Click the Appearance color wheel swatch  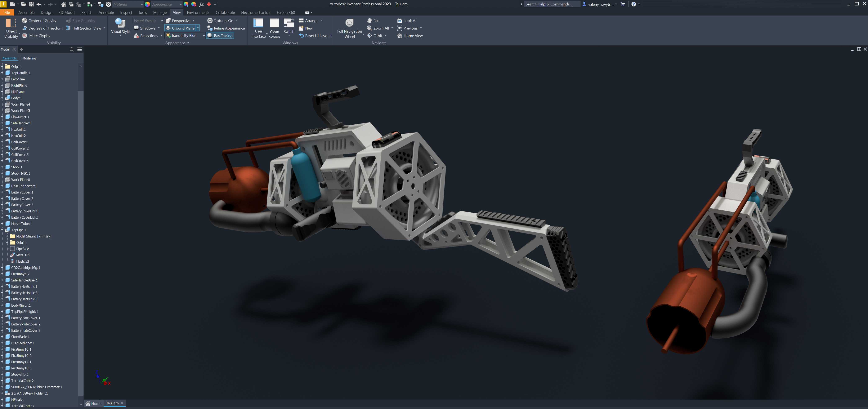tap(147, 4)
